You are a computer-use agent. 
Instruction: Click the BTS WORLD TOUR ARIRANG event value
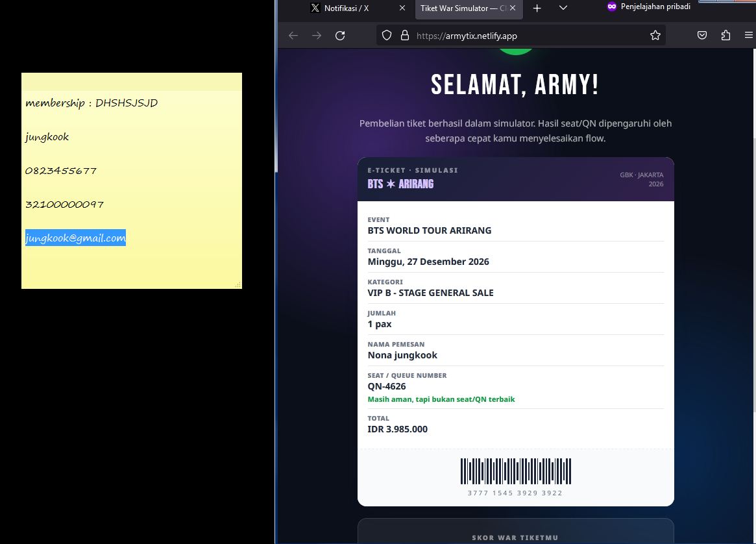click(429, 230)
